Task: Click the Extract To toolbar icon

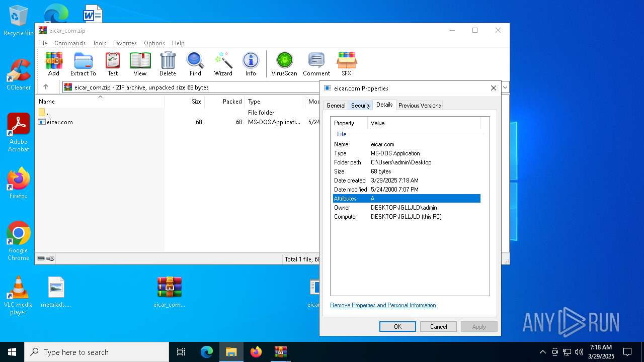Action: pos(83,64)
